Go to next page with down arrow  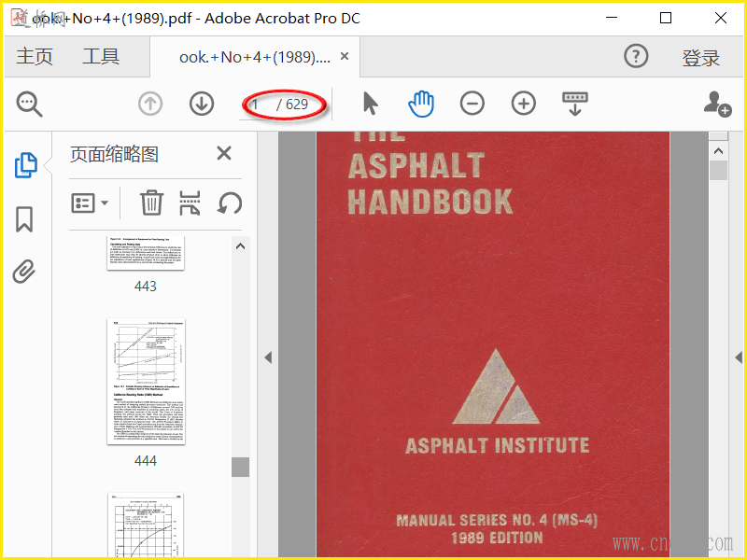(x=202, y=104)
